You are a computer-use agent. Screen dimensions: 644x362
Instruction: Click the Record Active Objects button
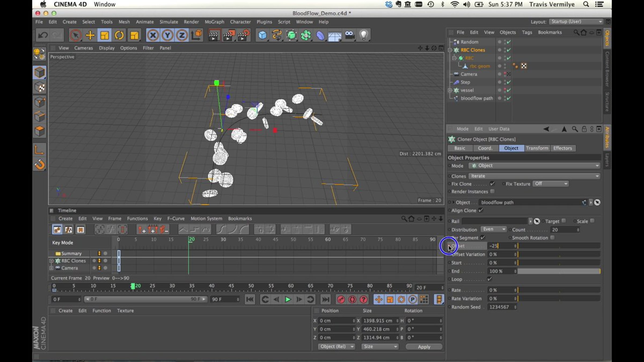coord(341,299)
